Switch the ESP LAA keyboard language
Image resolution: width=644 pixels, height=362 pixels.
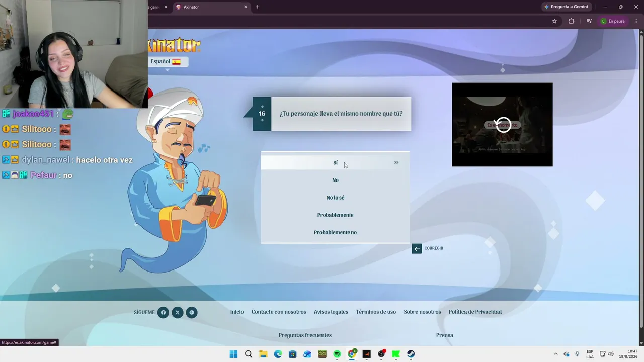590,354
